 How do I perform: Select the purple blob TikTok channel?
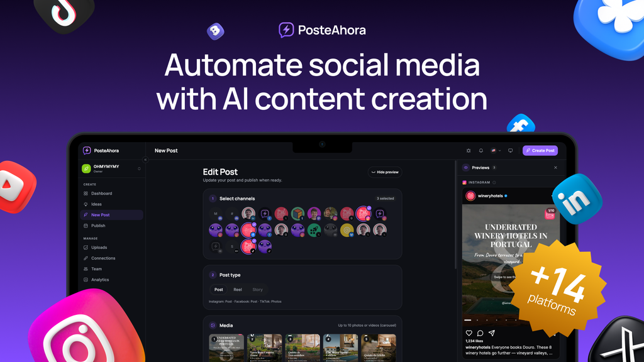click(265, 246)
